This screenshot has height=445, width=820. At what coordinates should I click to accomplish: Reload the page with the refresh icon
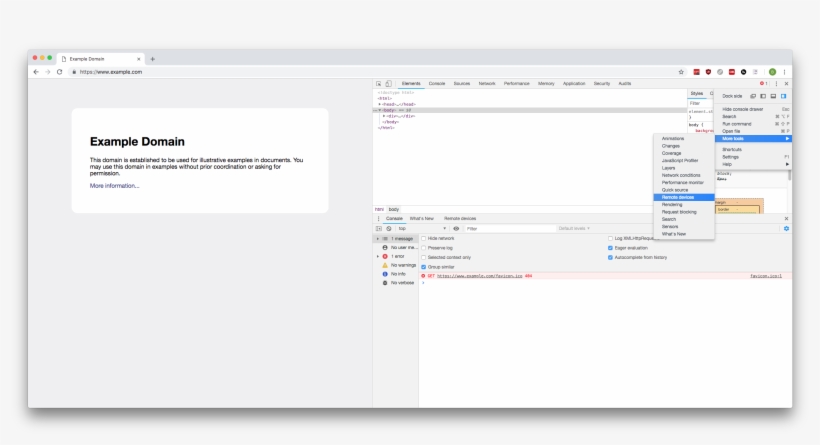click(x=59, y=72)
